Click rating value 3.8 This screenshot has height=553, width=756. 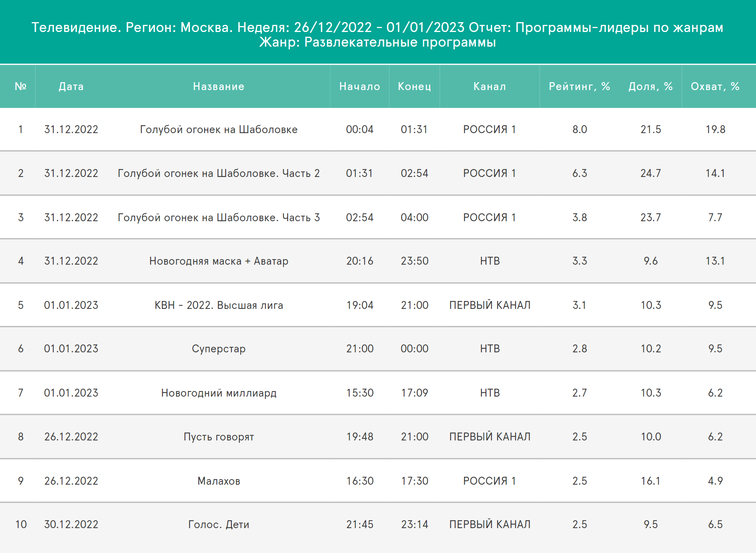pyautogui.click(x=580, y=218)
